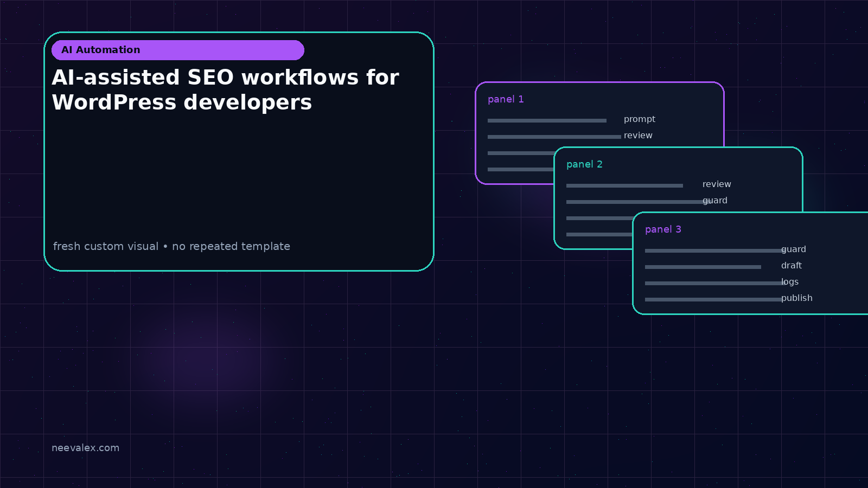868x488 pixels.
Task: Click the "guard" label in panel 2
Action: coord(715,201)
